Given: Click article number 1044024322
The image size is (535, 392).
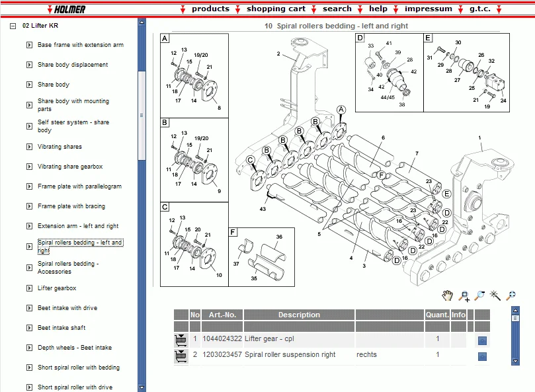Looking at the screenshot, I should (222, 338).
